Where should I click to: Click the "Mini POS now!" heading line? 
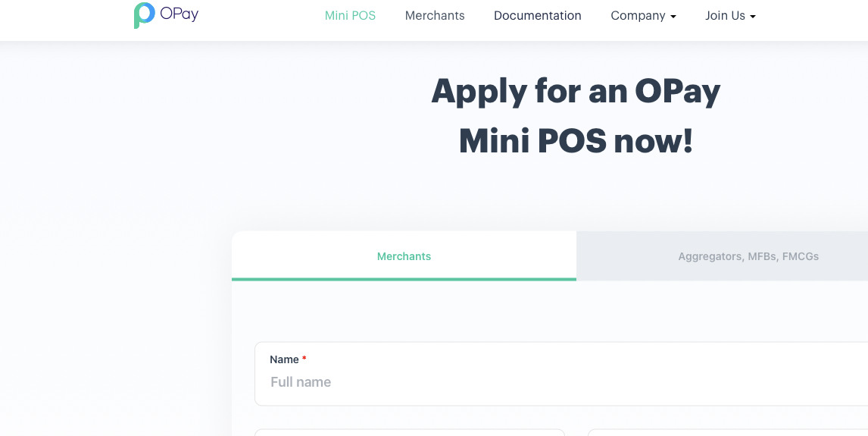pyautogui.click(x=576, y=141)
